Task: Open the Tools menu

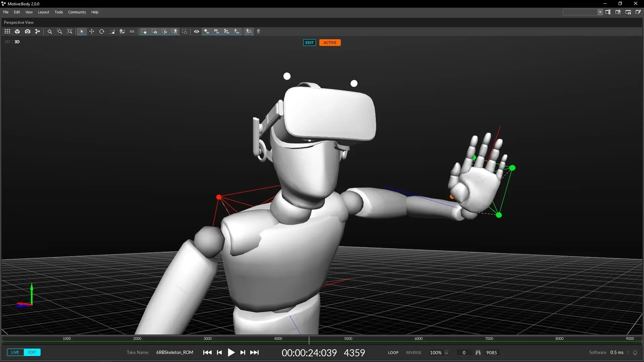Action: coord(59,12)
